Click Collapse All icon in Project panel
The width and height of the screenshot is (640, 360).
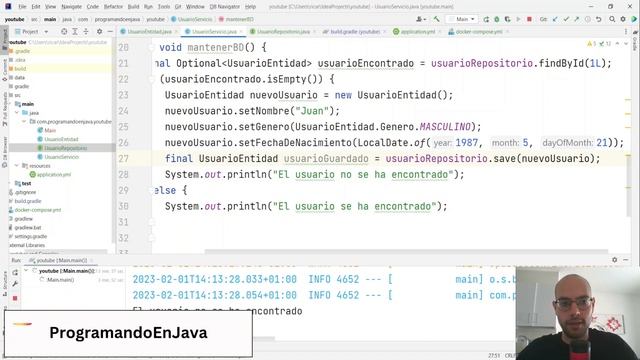tap(86, 31)
